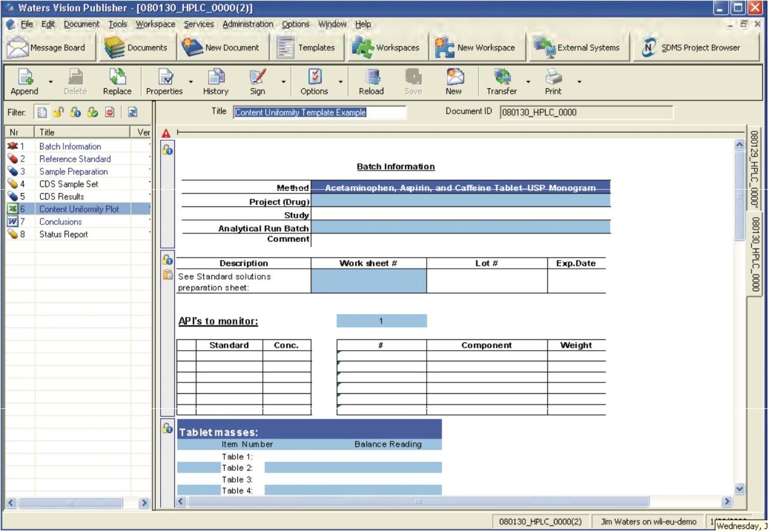Click the document's vertical scrollbar down arrow
The image size is (769, 532).
[x=740, y=489]
